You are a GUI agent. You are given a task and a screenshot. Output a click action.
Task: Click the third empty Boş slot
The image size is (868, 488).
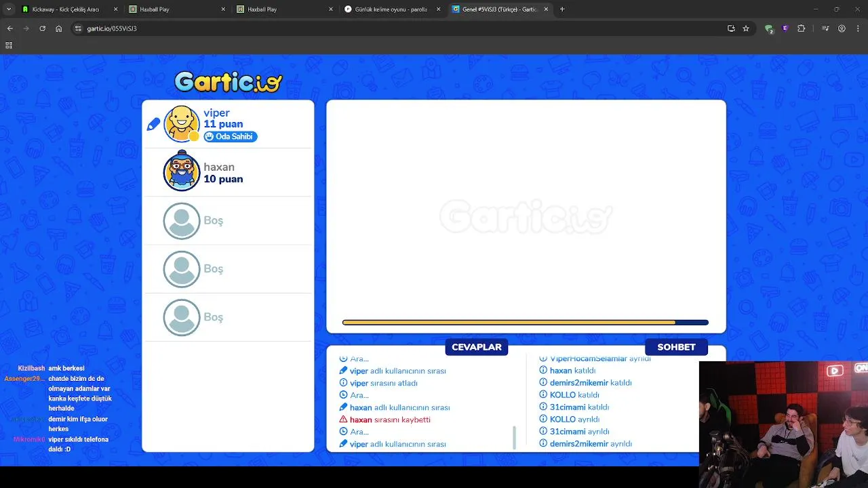[228, 317]
